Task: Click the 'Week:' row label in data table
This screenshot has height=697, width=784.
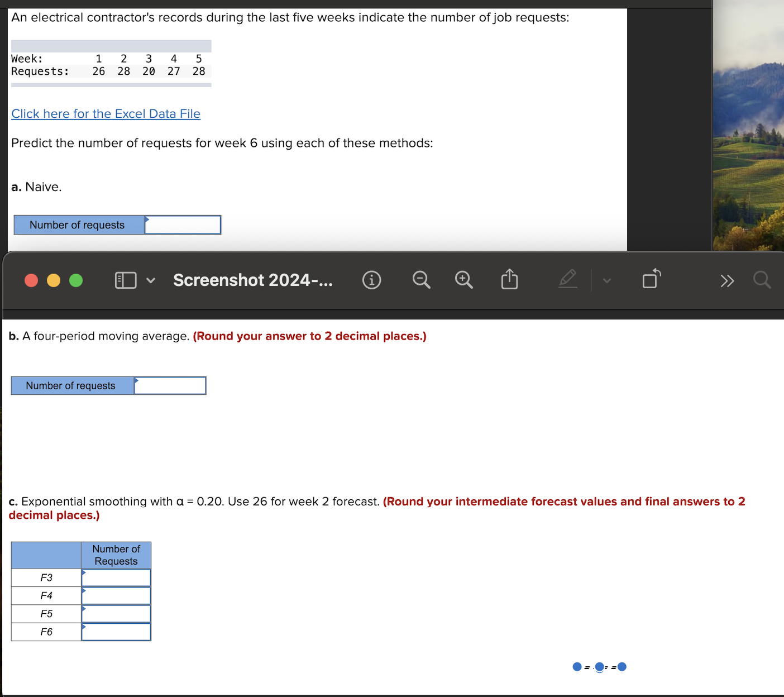Action: (27, 59)
